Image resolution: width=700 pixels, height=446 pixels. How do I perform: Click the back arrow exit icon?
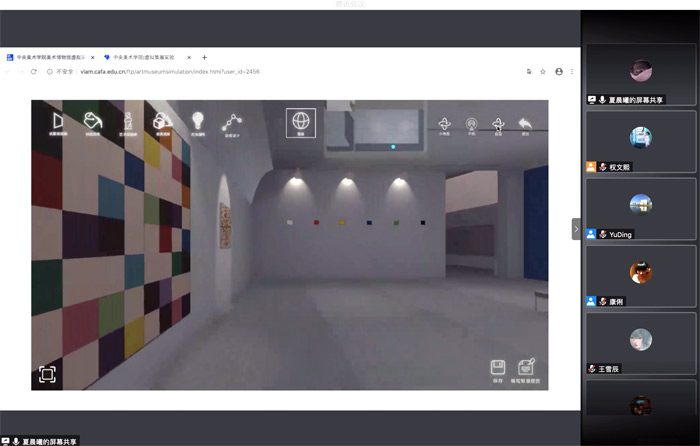coord(525,124)
